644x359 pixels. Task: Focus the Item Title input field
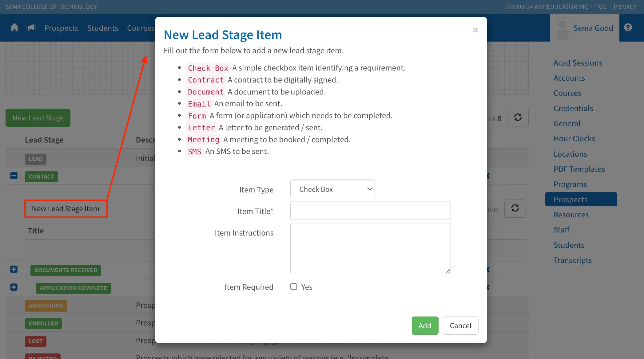[x=370, y=211]
